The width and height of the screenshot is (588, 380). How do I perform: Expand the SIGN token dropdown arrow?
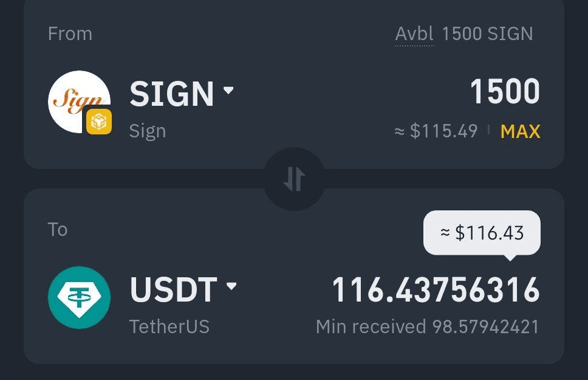tap(228, 90)
